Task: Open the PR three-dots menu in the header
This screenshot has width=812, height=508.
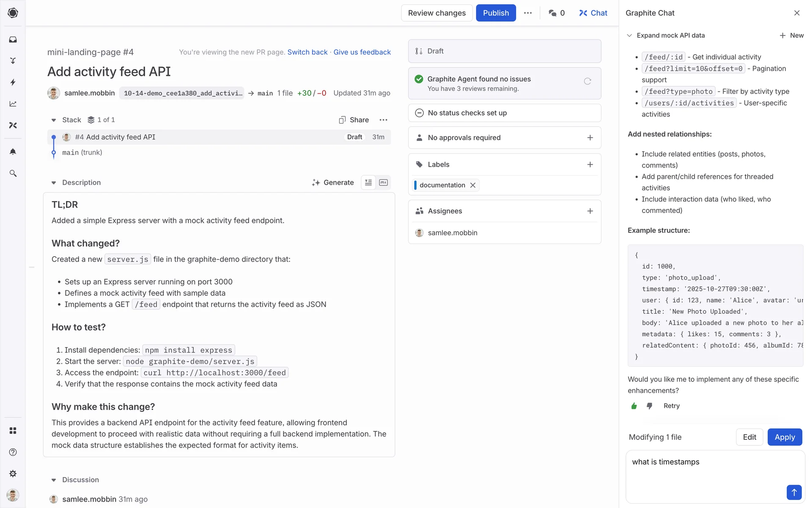Action: (528, 13)
